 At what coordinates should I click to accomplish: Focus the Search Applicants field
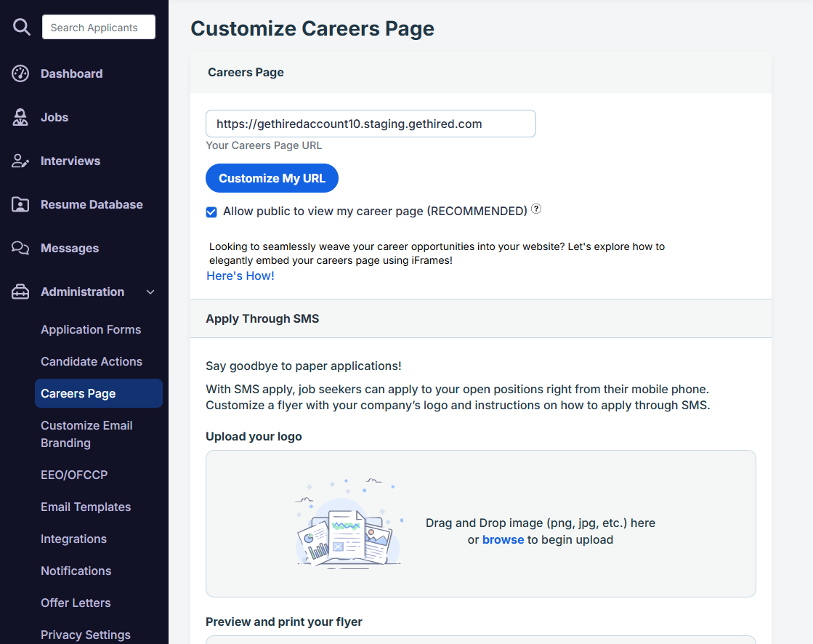99,27
